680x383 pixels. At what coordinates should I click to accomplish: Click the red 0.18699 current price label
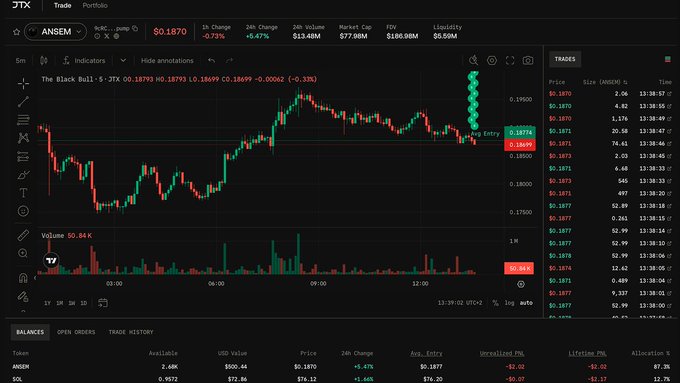point(520,145)
